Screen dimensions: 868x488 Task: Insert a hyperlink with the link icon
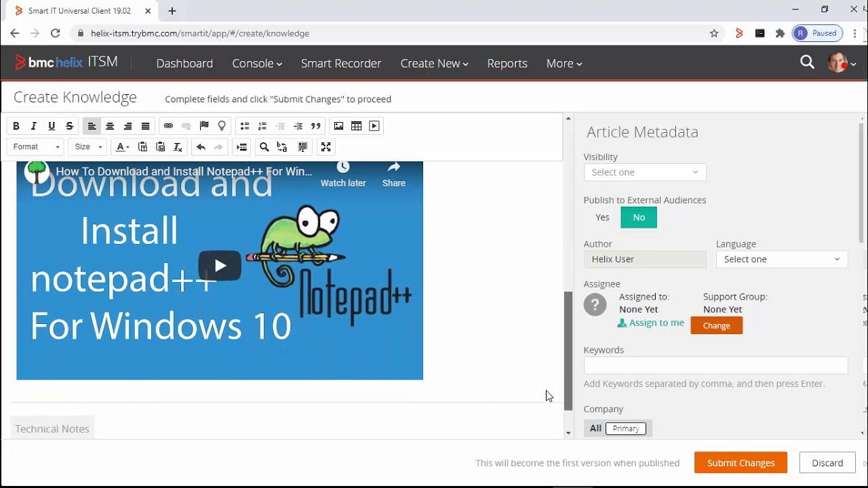[168, 126]
